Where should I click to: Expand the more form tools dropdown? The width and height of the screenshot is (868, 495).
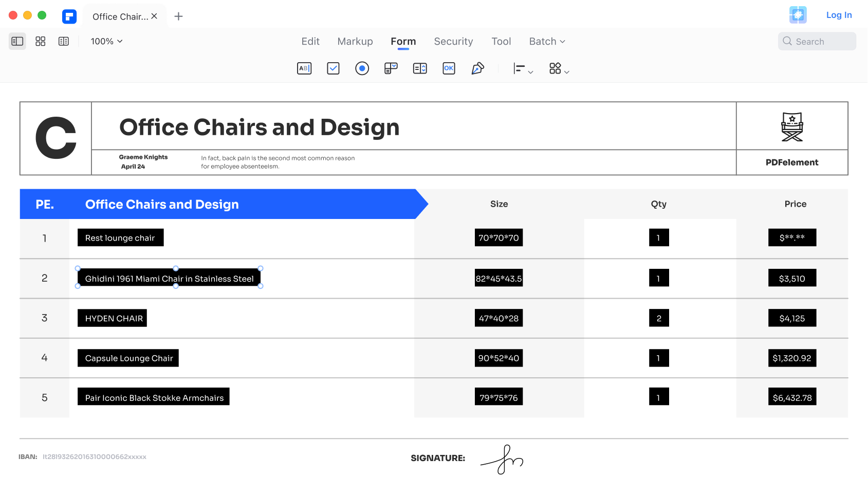click(x=559, y=69)
